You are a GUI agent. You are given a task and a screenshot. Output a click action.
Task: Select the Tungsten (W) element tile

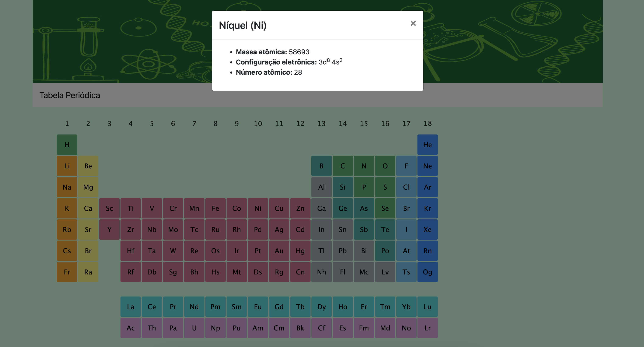click(x=173, y=251)
